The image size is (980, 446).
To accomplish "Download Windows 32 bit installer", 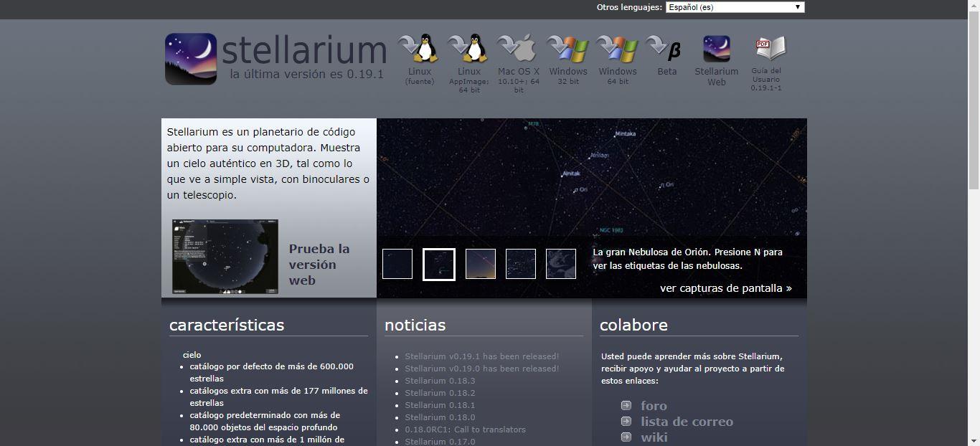I will coord(568,60).
